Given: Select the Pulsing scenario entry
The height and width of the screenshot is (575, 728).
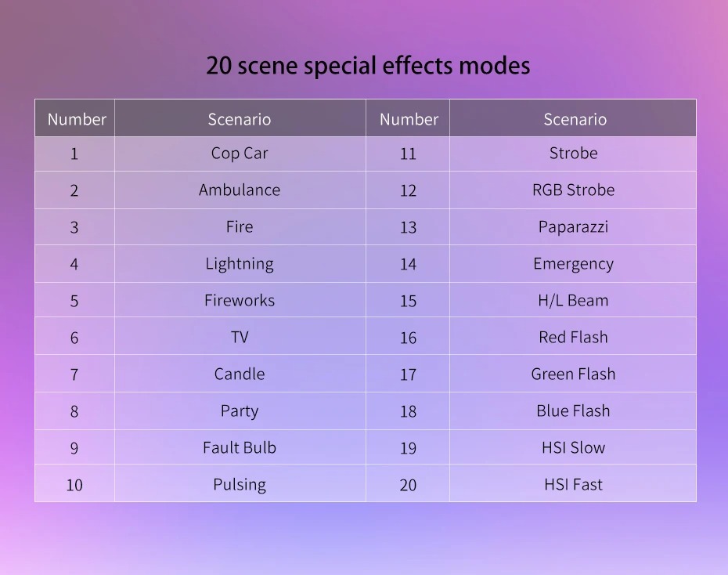Looking at the screenshot, I should (x=240, y=485).
